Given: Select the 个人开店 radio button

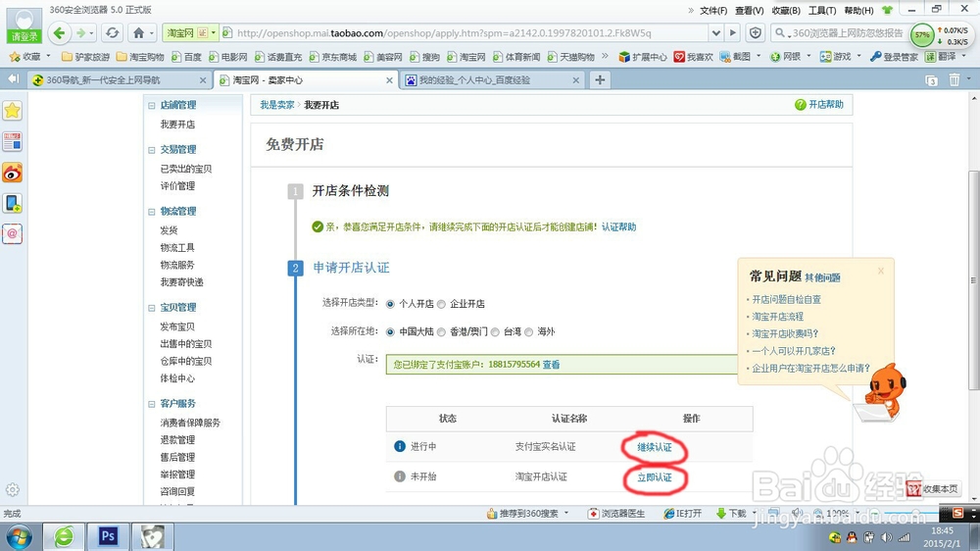Looking at the screenshot, I should point(390,304).
